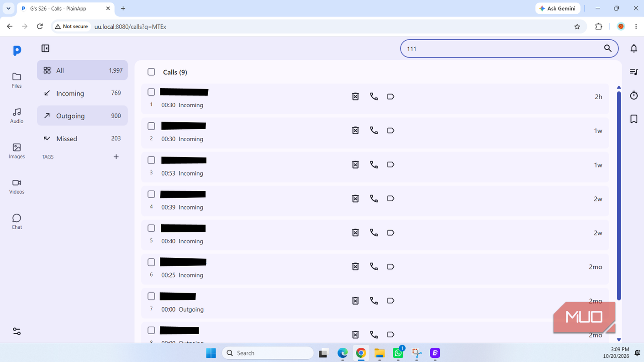This screenshot has width=644, height=362.
Task: Open the Windows Start menu
Action: coord(211,353)
